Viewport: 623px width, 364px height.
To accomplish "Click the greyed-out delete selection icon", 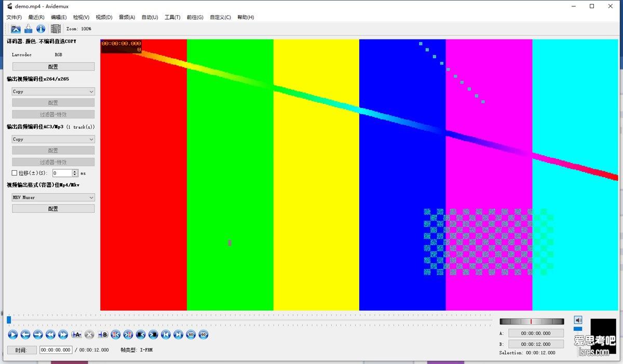I will 89,335.
